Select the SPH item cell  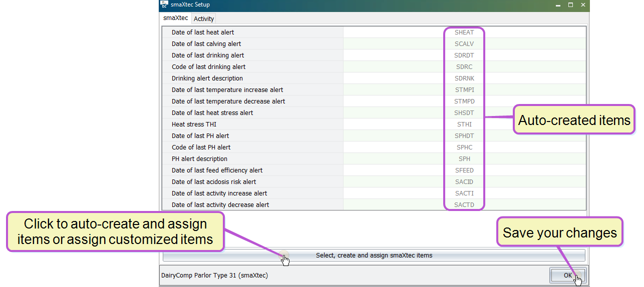coord(464,158)
